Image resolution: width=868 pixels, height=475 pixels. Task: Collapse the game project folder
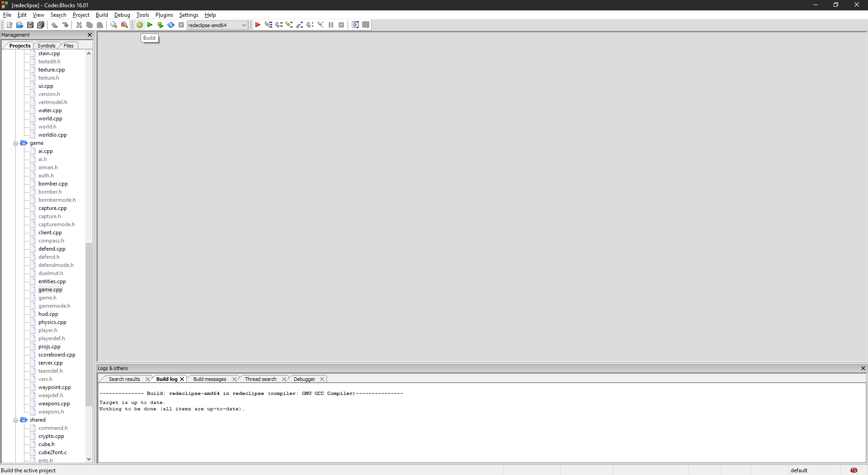[15, 143]
